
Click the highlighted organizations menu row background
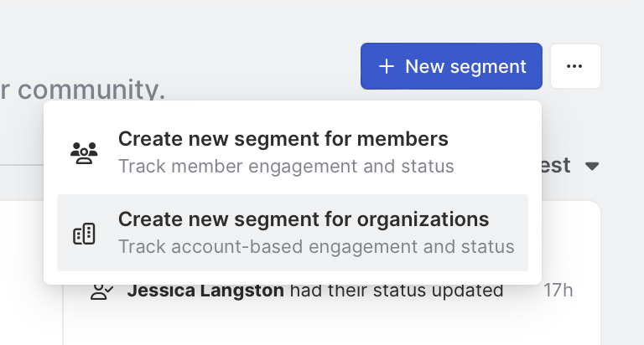522,233
